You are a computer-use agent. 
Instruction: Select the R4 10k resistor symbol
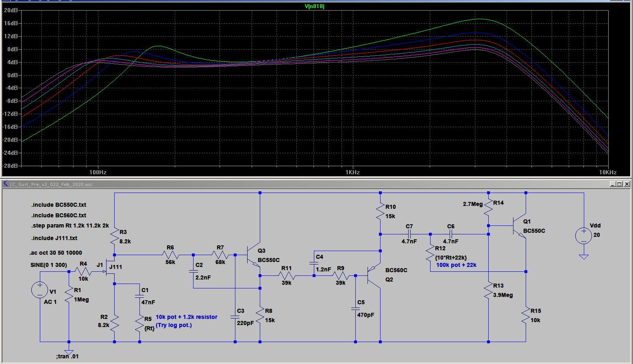pyautogui.click(x=83, y=271)
